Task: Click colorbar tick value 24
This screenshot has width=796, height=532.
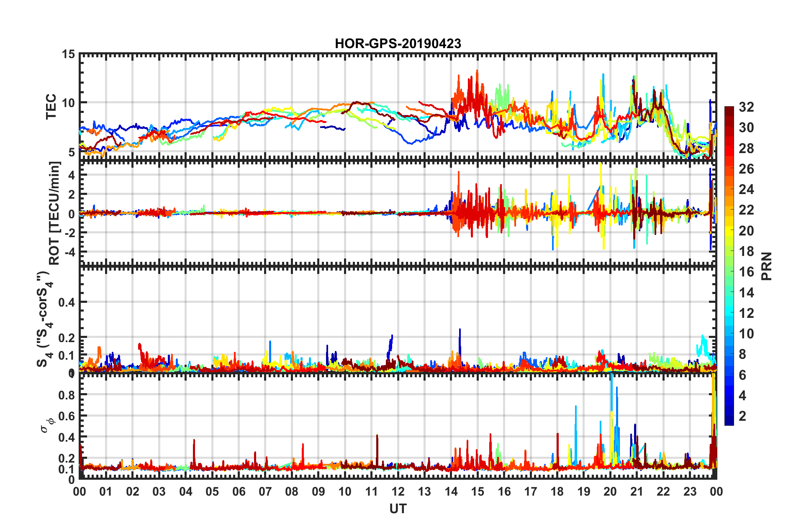Action: [746, 189]
